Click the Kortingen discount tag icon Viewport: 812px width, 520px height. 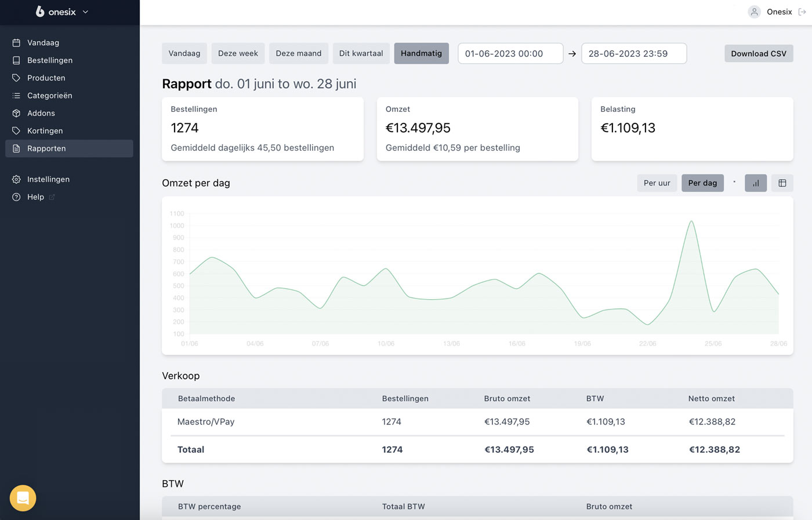15,130
